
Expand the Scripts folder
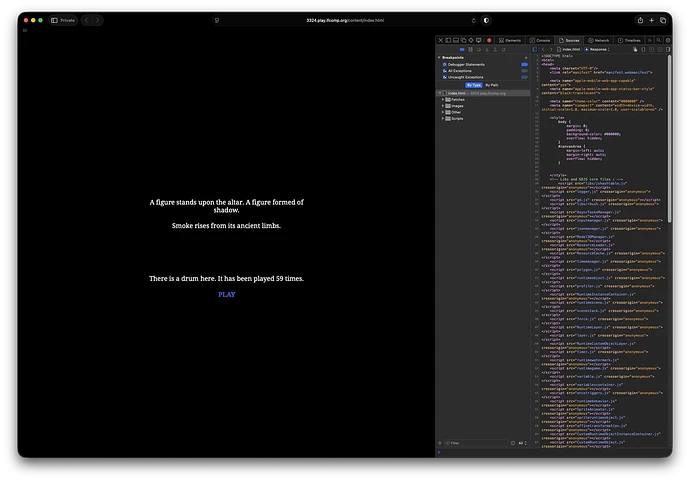pyautogui.click(x=443, y=118)
